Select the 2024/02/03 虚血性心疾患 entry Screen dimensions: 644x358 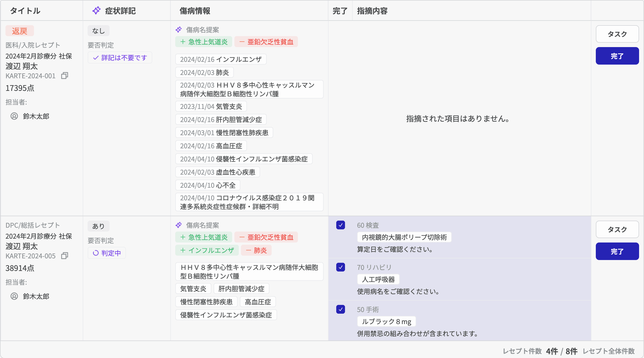click(218, 172)
